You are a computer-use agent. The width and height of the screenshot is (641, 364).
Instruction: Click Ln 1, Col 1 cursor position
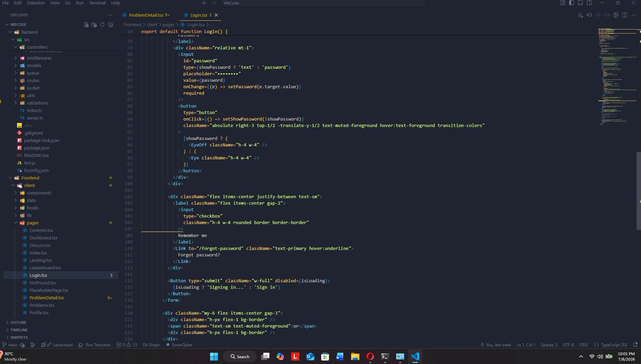(526, 345)
